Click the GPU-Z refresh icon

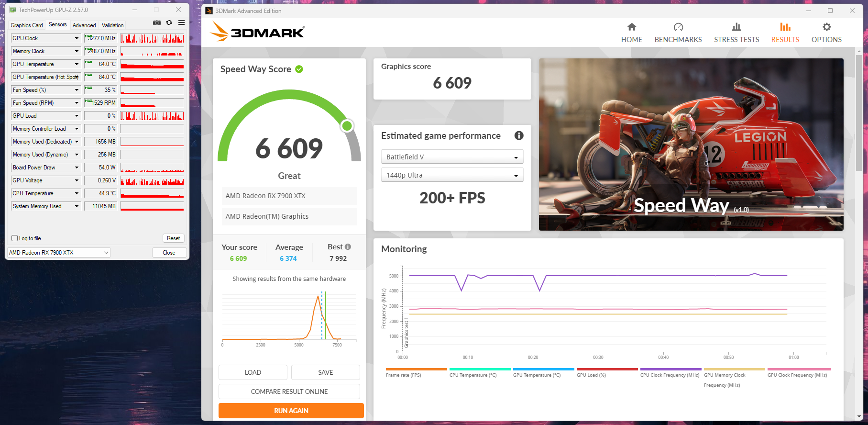pyautogui.click(x=169, y=22)
